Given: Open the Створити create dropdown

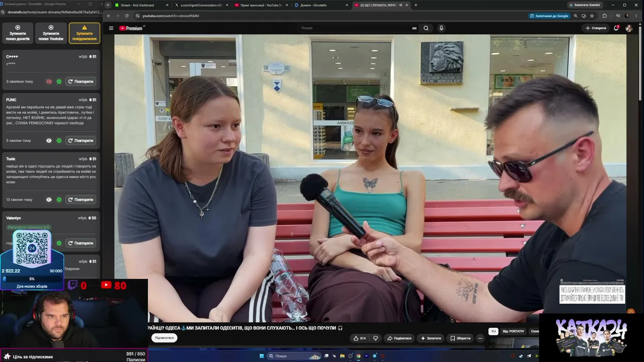Looking at the screenshot, I should 596,28.
